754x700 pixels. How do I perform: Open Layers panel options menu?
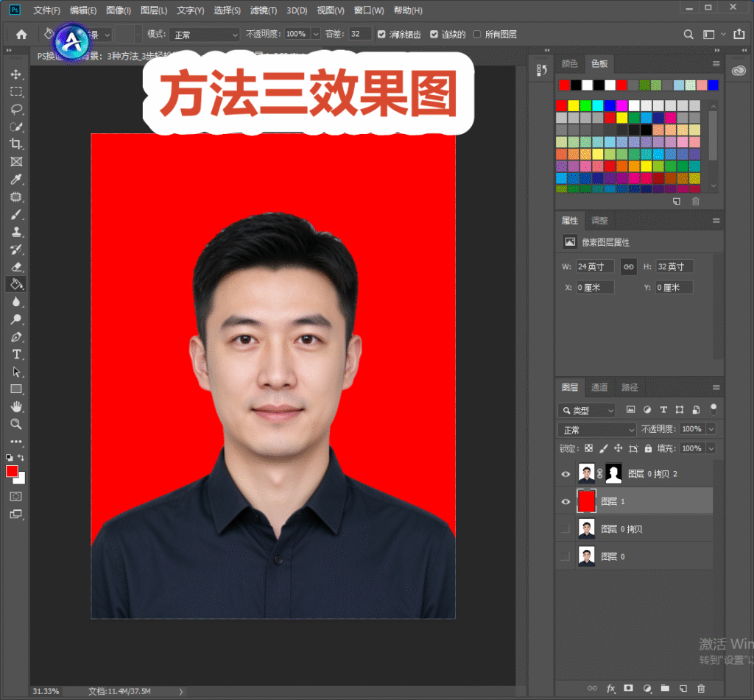[716, 387]
